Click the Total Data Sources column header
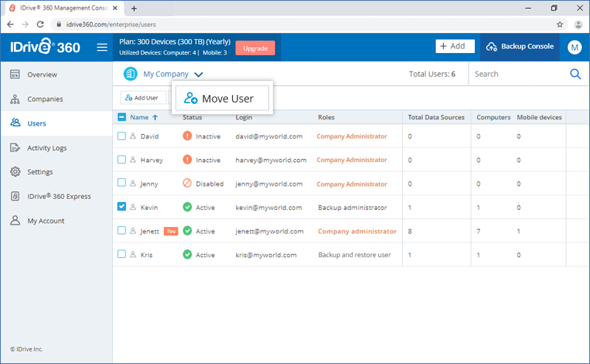Viewport: 590px width, 364px height. (436, 117)
